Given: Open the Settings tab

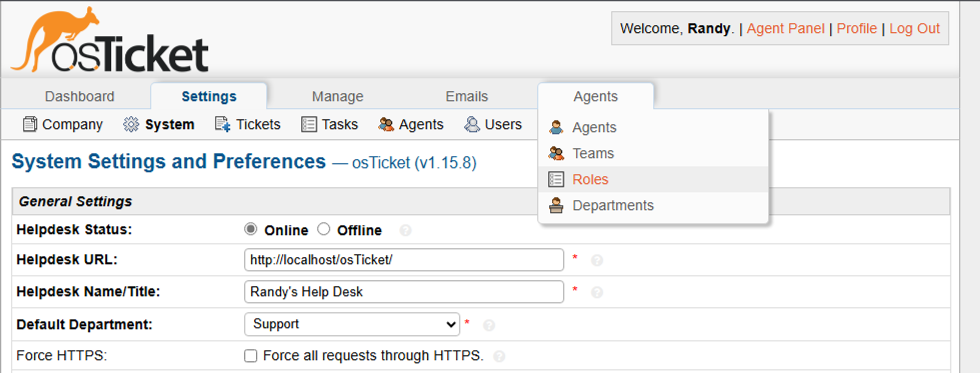Looking at the screenshot, I should [209, 97].
